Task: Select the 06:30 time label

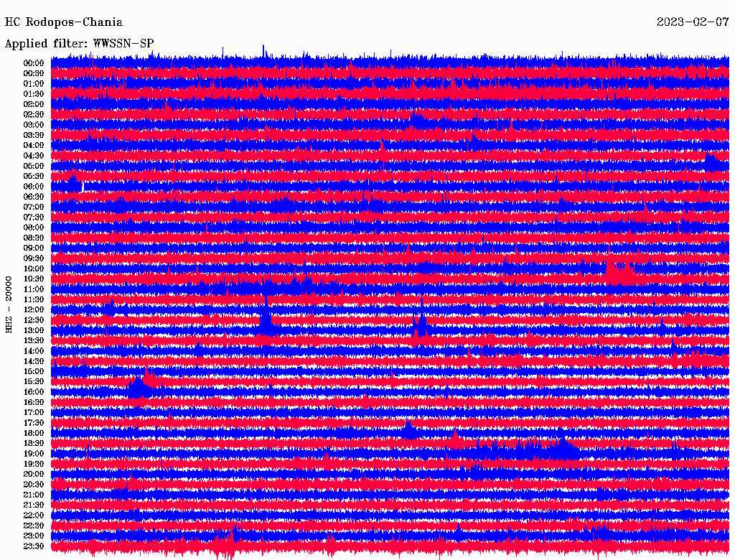Action: (34, 197)
